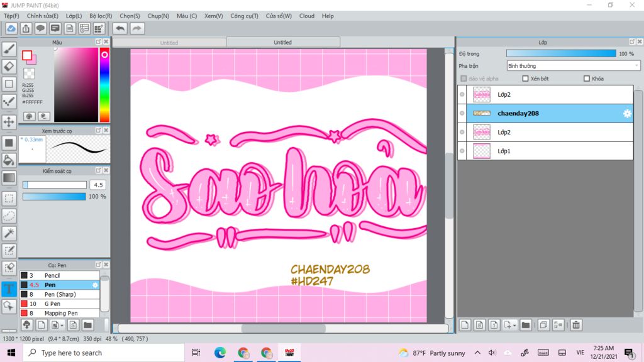This screenshot has width=644, height=362.
Task: Select the Mapping Pen brush
Action: click(60, 313)
